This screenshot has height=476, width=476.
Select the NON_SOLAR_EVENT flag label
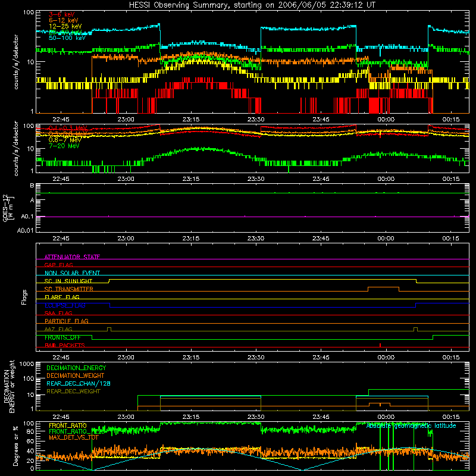click(72, 273)
